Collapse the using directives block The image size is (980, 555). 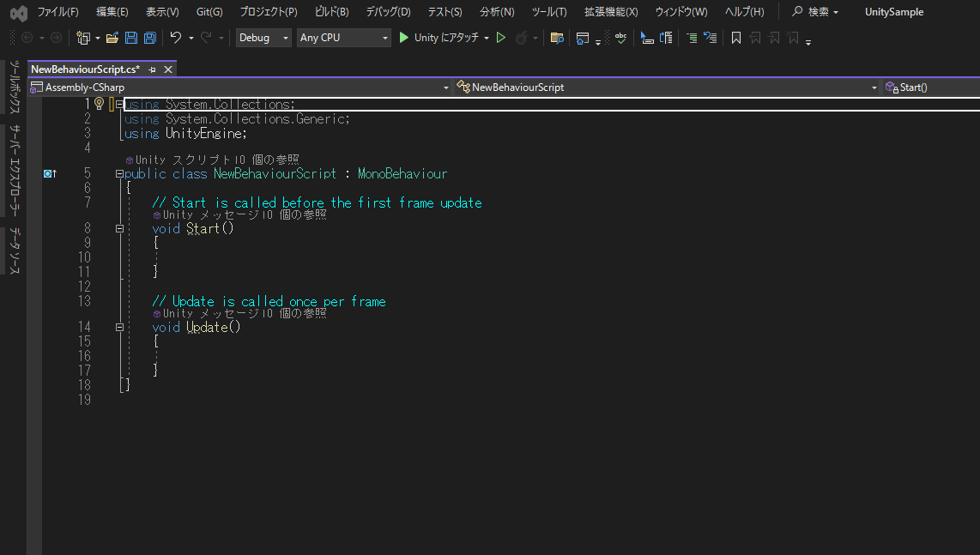[119, 105]
